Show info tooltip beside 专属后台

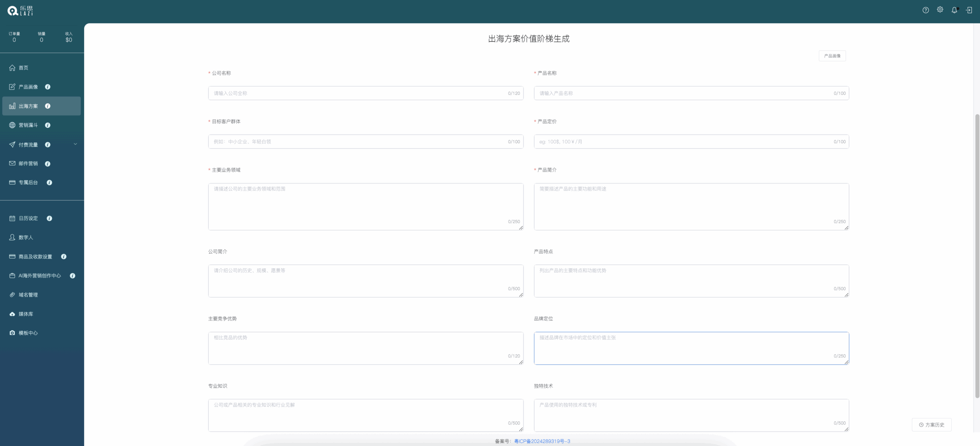click(x=49, y=183)
